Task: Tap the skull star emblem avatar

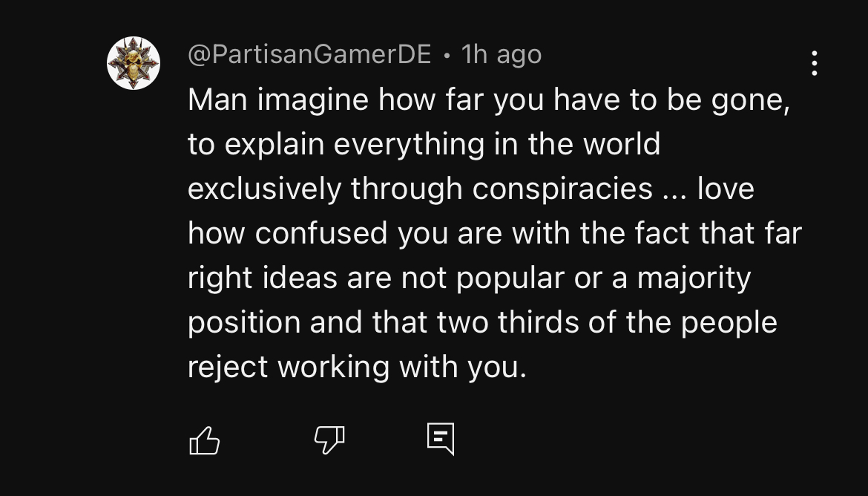Action: (134, 63)
